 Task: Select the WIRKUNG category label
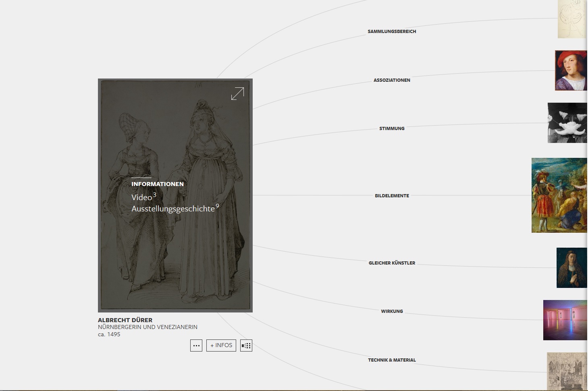(392, 311)
